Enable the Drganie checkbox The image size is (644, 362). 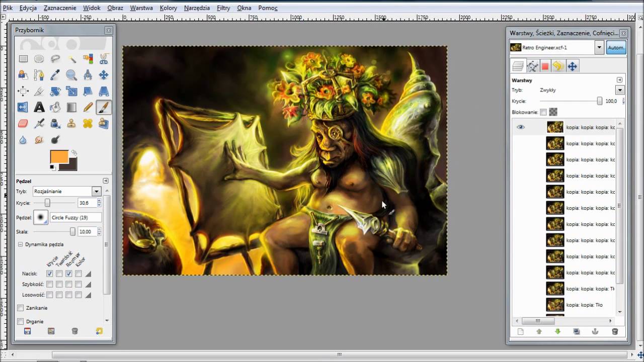pos(21,321)
